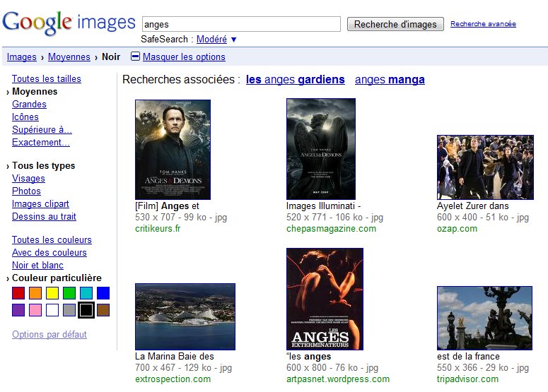The image size is (548, 392).
Task: Pick the orange color swatch
Action: click(x=35, y=293)
